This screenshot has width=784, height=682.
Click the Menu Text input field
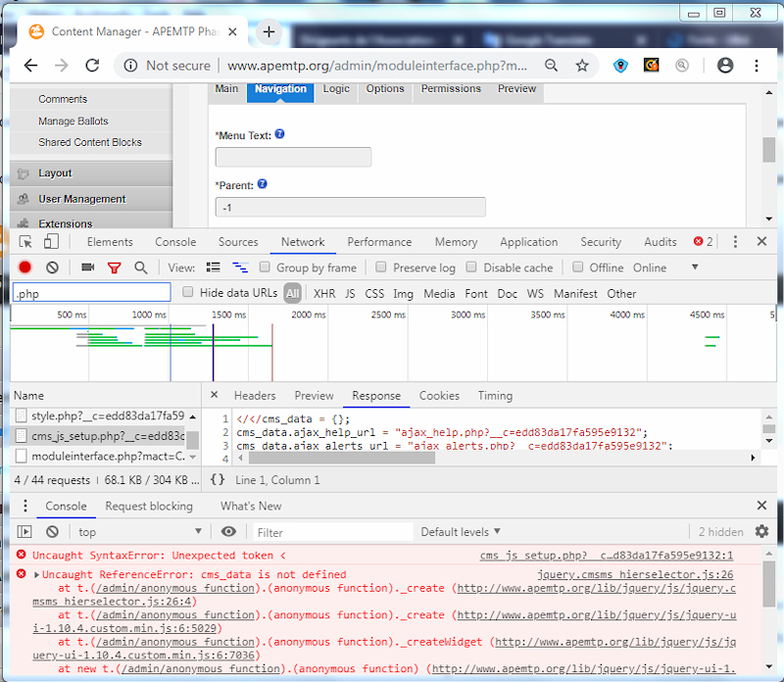[293, 157]
